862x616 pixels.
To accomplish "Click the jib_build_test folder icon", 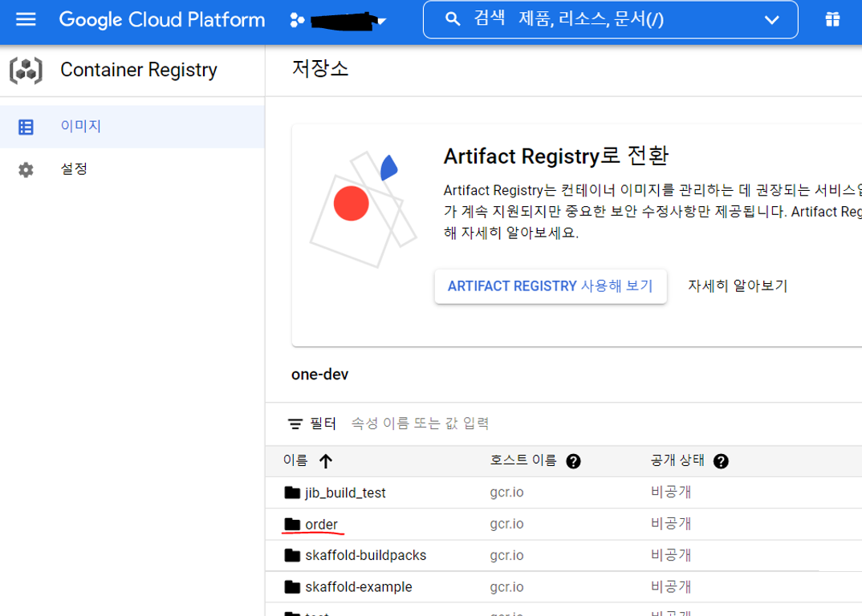I will pos(292,492).
